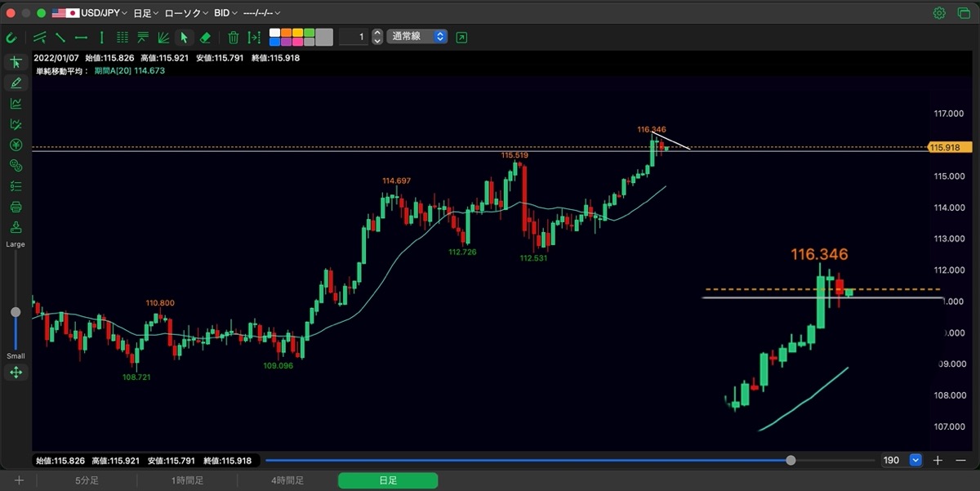Open the ローソク chart type dropdown

pyautogui.click(x=186, y=13)
